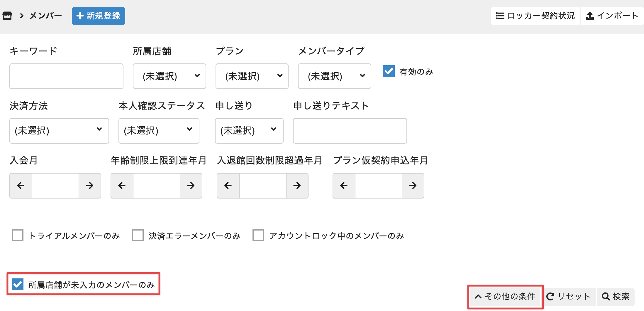
Task: Collapse その他の条件 section
Action: (505, 297)
